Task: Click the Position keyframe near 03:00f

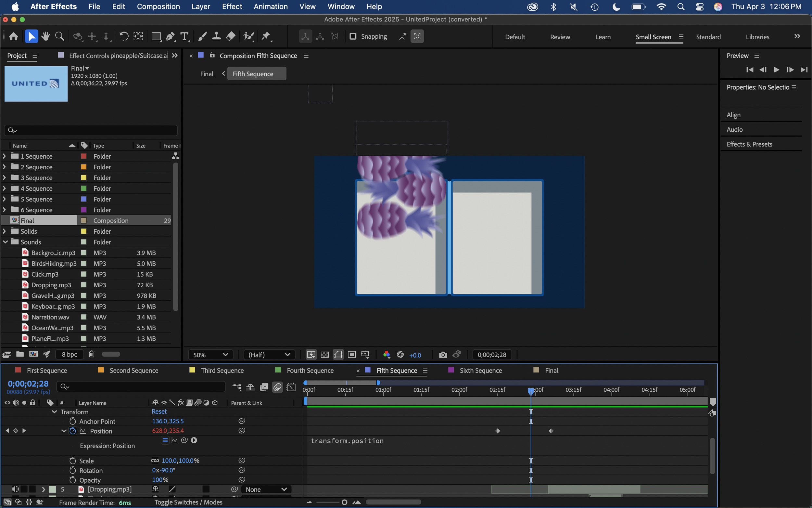Action: 551,431
